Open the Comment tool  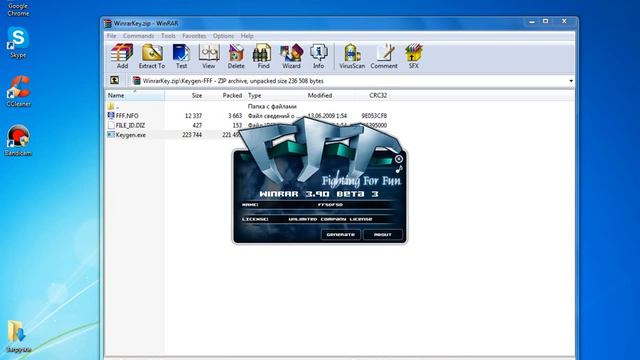[x=384, y=56]
